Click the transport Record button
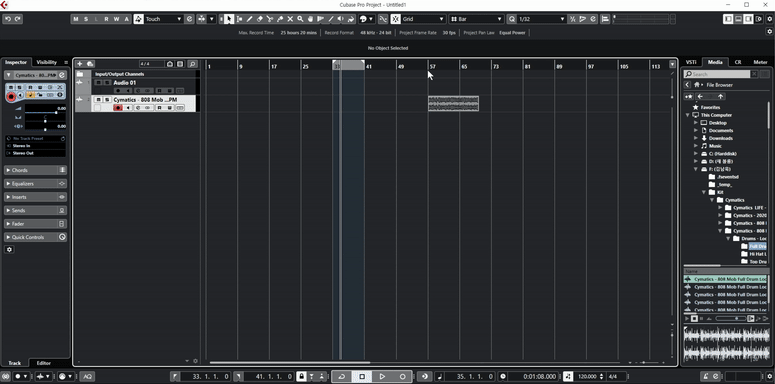The image size is (775, 384). [x=402, y=377]
